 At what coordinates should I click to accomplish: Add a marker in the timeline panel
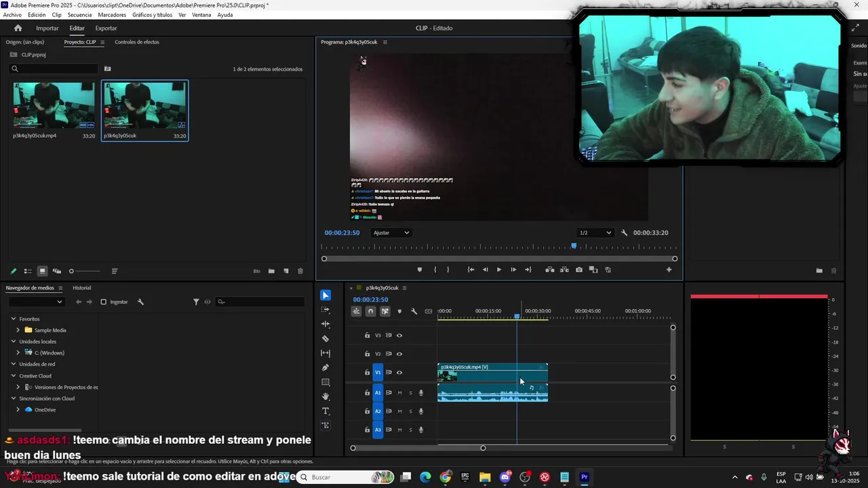point(399,311)
